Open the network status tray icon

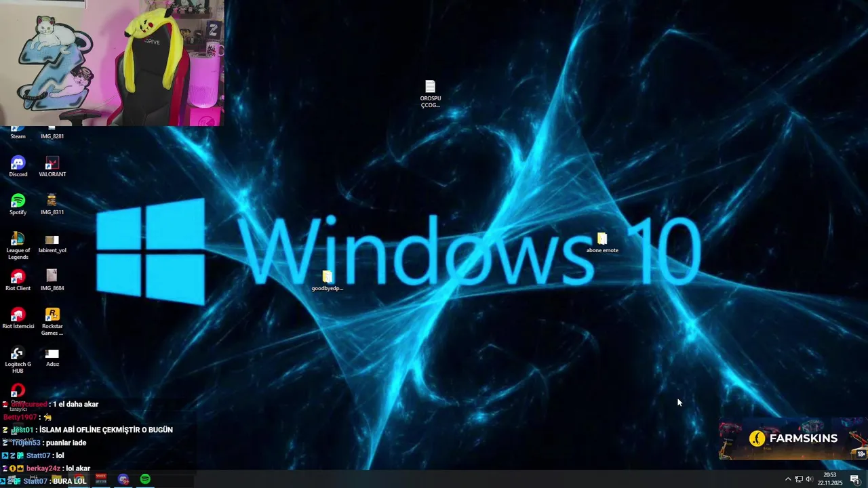(x=798, y=479)
